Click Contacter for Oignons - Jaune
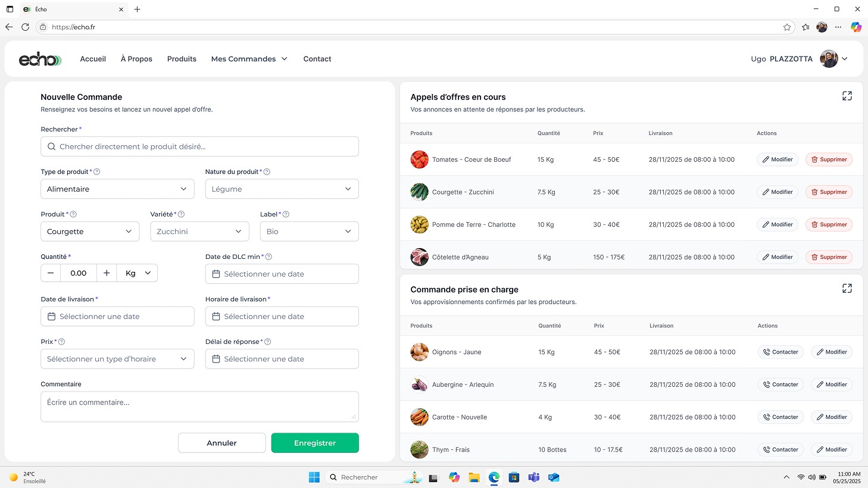The image size is (868, 488). pos(780,352)
